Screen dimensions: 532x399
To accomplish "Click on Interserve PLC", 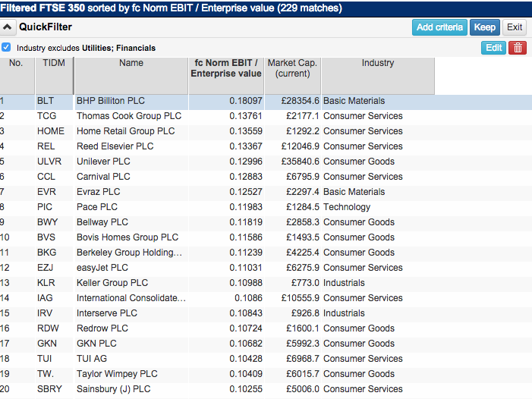I will [107, 313].
